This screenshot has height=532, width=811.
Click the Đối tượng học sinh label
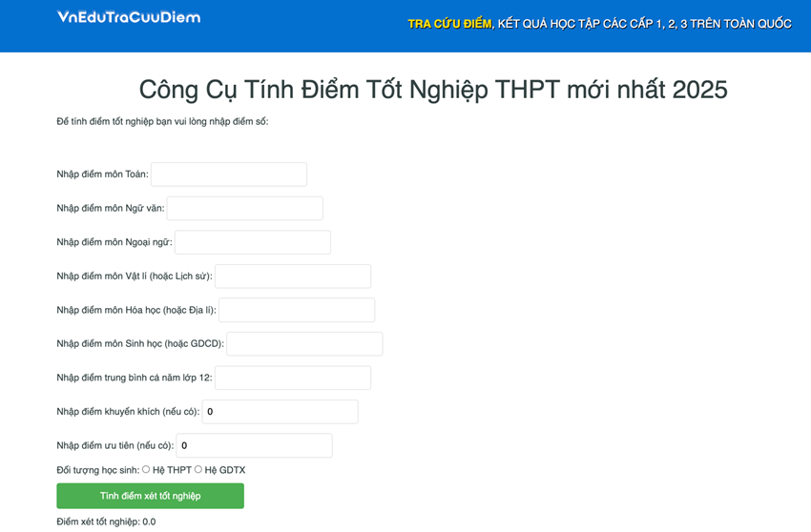coord(97,470)
